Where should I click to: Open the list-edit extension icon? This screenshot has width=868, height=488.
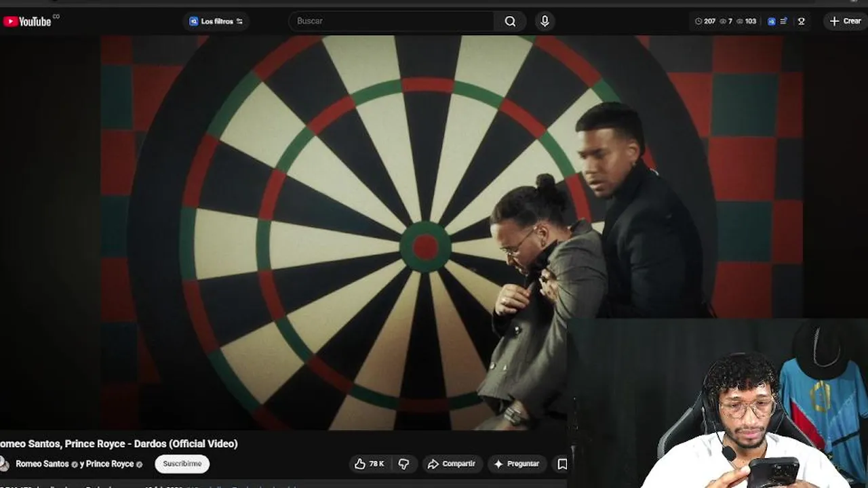[784, 21]
